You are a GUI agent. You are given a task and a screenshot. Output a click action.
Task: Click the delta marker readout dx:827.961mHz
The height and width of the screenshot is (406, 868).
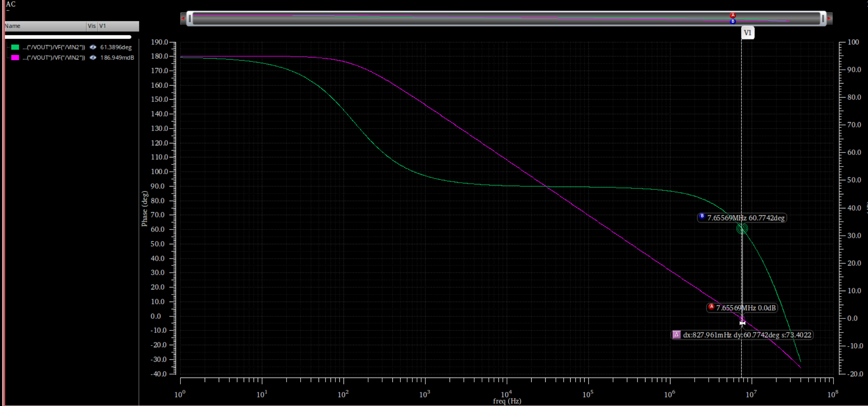[x=742, y=335]
